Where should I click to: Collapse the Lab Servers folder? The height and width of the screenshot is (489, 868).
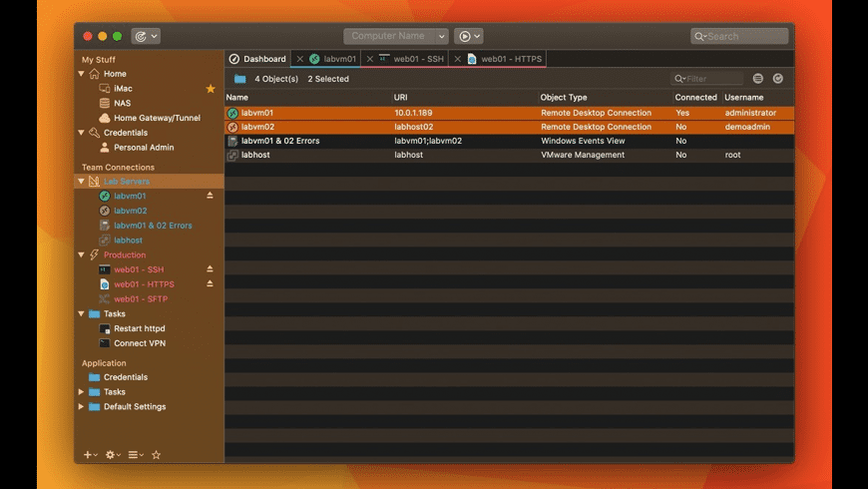[x=82, y=181]
